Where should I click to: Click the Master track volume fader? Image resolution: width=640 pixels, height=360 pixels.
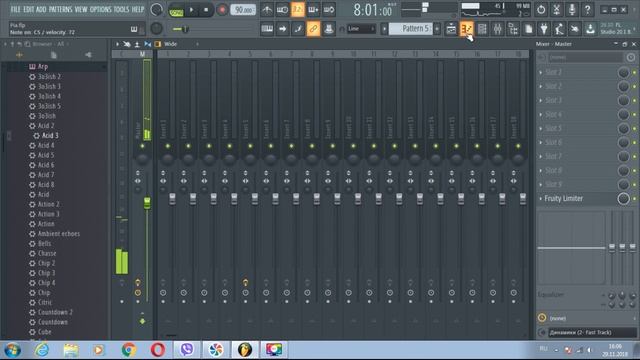pyautogui.click(x=147, y=202)
